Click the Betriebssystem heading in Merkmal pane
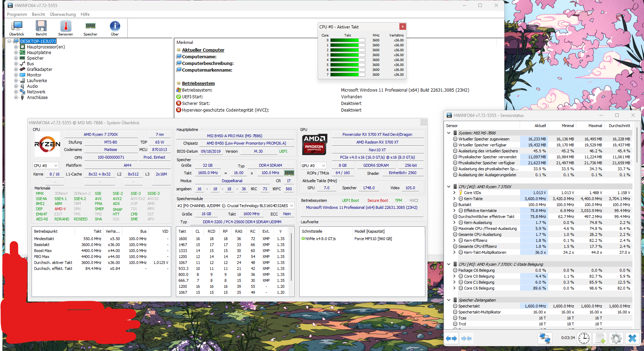The width and height of the screenshot is (644, 351). point(198,83)
